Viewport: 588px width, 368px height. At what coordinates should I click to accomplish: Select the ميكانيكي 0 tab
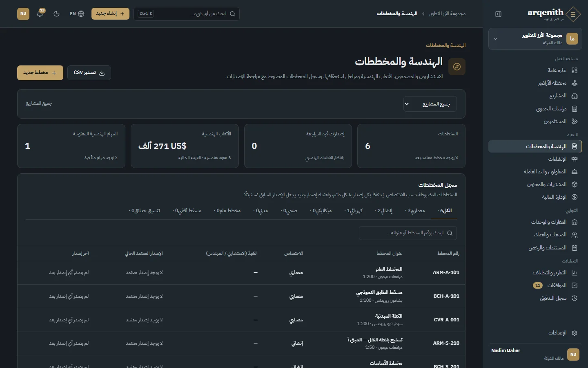[x=321, y=211]
